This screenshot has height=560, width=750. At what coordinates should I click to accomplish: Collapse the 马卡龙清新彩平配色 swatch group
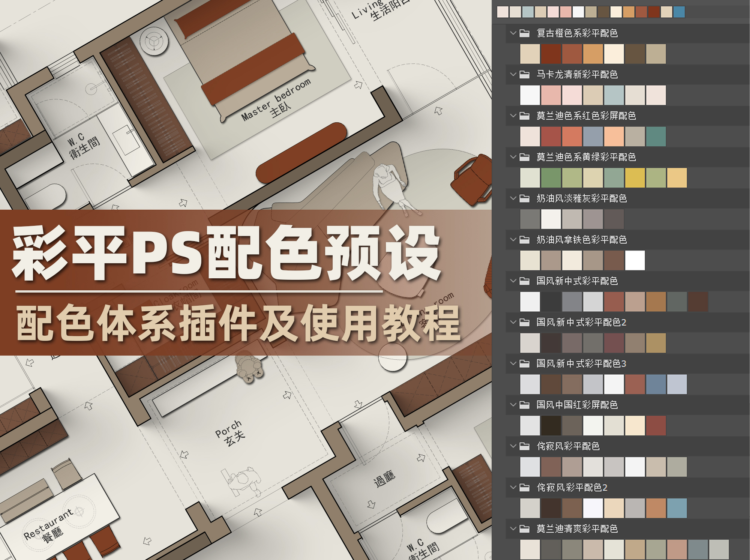pyautogui.click(x=513, y=74)
